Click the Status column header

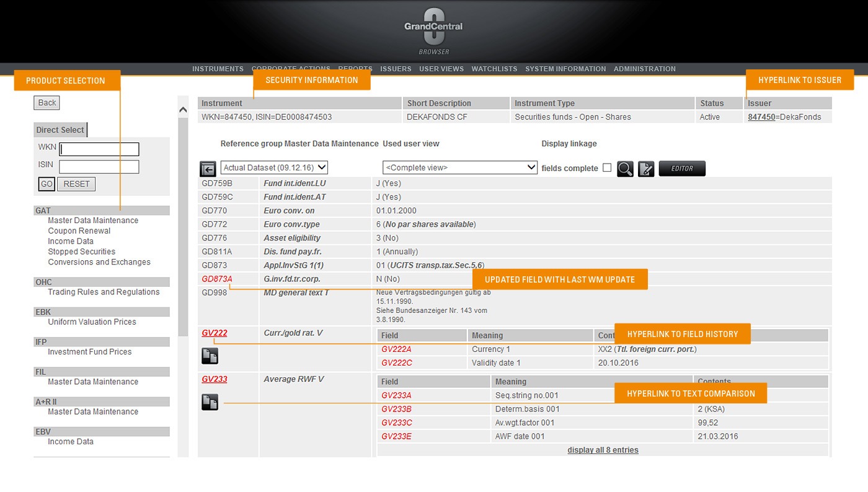click(x=719, y=103)
